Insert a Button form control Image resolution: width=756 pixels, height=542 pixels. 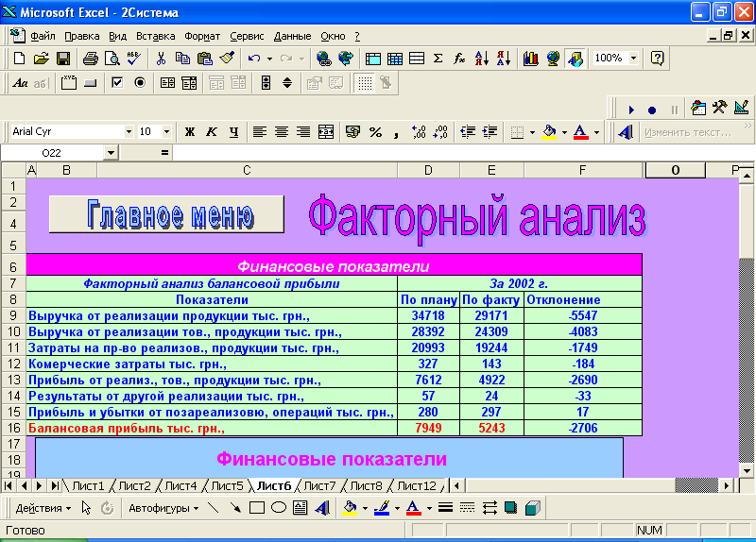pyautogui.click(x=90, y=83)
